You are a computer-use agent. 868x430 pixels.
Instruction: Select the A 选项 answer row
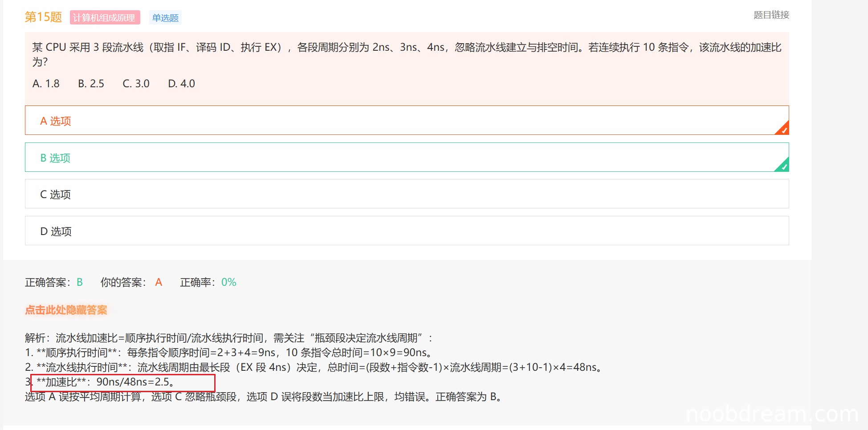406,121
